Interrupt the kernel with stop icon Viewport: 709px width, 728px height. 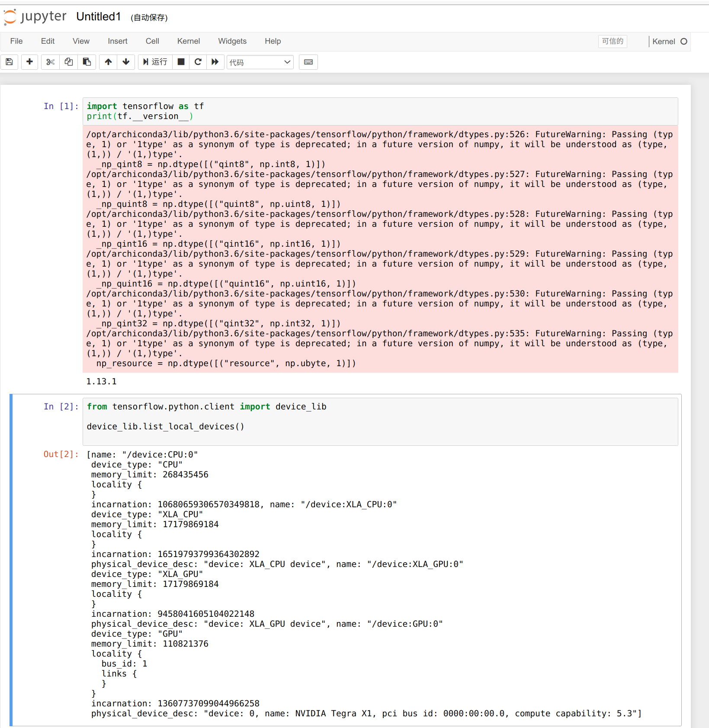pos(181,62)
